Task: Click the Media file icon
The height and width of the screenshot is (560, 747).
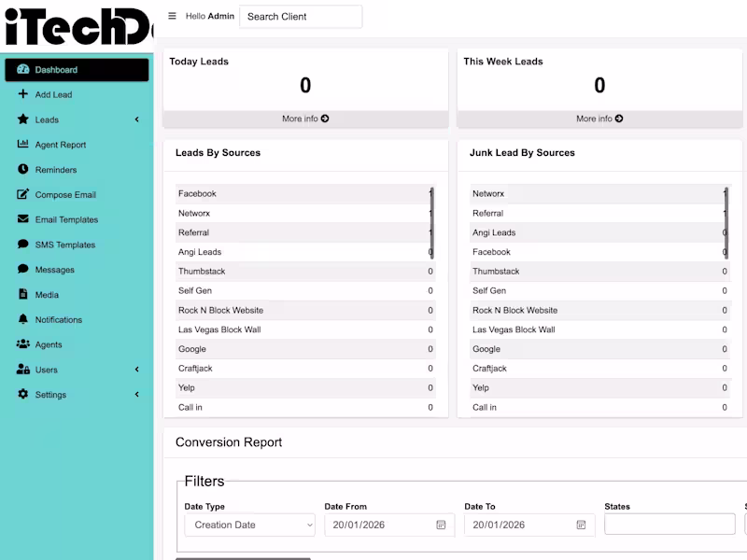Action: [x=22, y=294]
